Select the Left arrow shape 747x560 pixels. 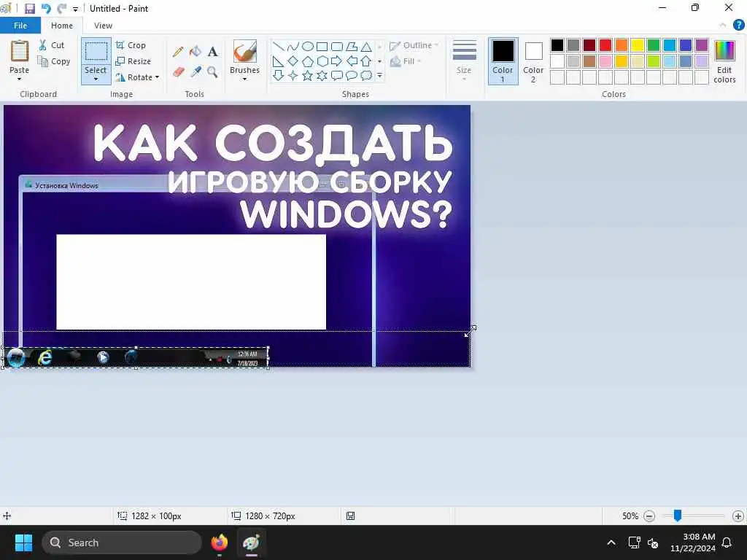pos(352,61)
